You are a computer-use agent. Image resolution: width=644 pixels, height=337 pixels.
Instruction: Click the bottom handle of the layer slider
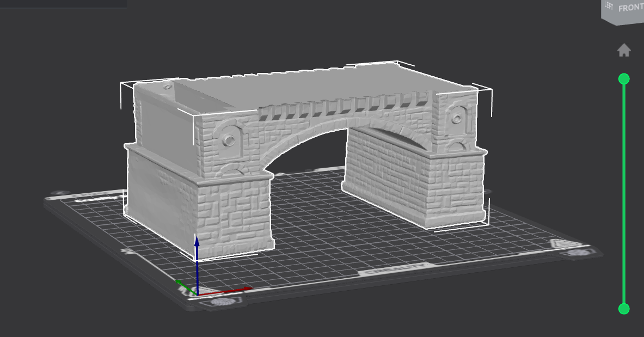(x=624, y=309)
